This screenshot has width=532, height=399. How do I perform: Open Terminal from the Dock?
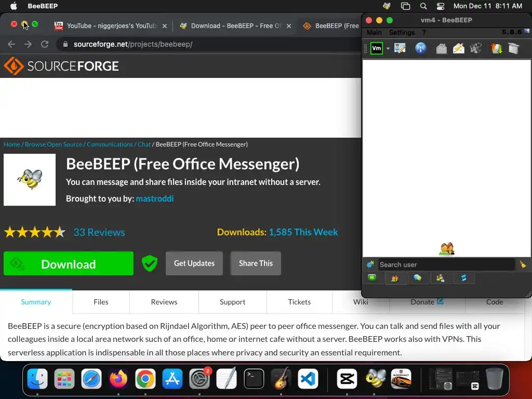coord(254,379)
